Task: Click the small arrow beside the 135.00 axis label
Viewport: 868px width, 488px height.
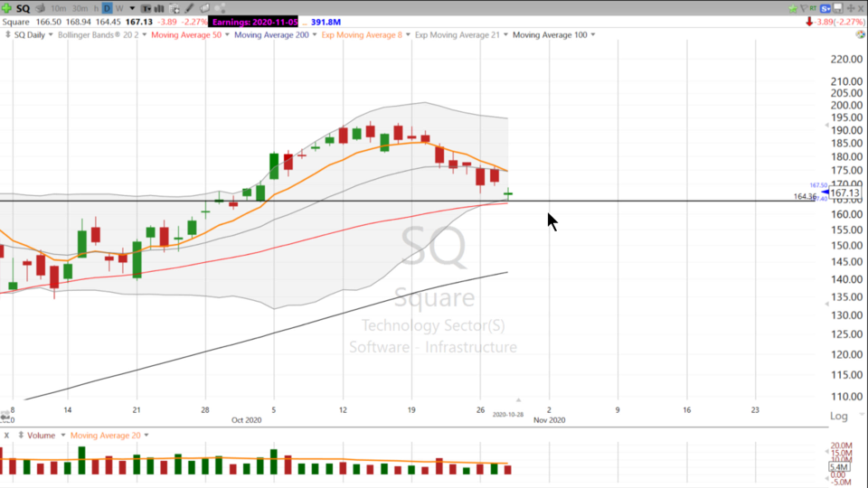Action: [826, 304]
